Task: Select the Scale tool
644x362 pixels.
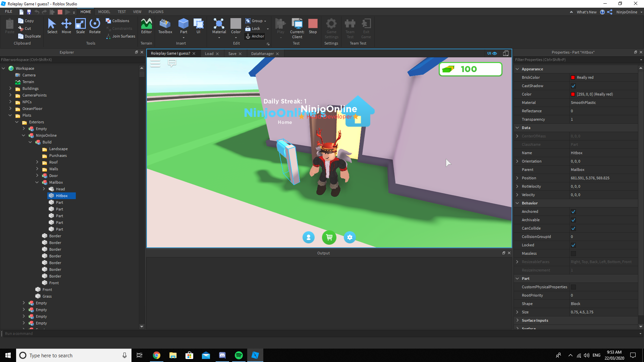Action: 80,26
